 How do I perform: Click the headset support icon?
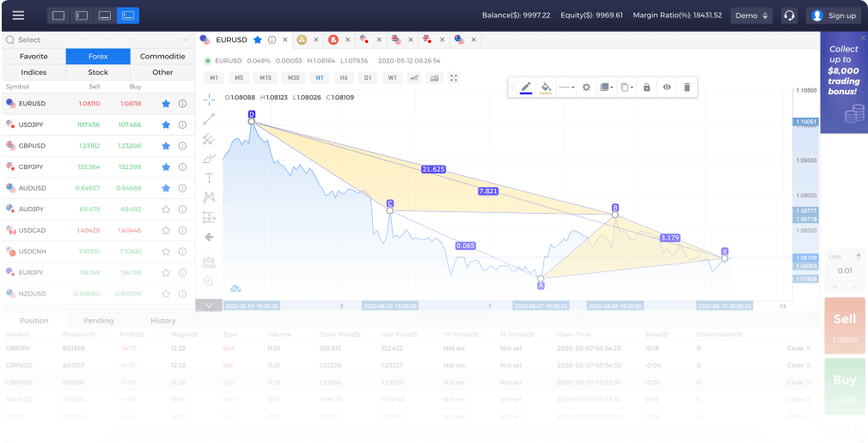(x=789, y=15)
